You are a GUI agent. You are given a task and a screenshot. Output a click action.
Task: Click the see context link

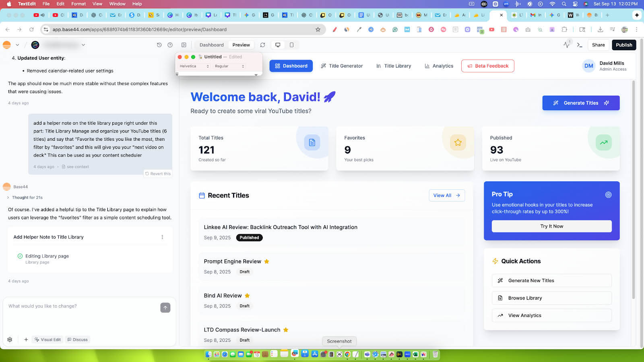(75, 167)
